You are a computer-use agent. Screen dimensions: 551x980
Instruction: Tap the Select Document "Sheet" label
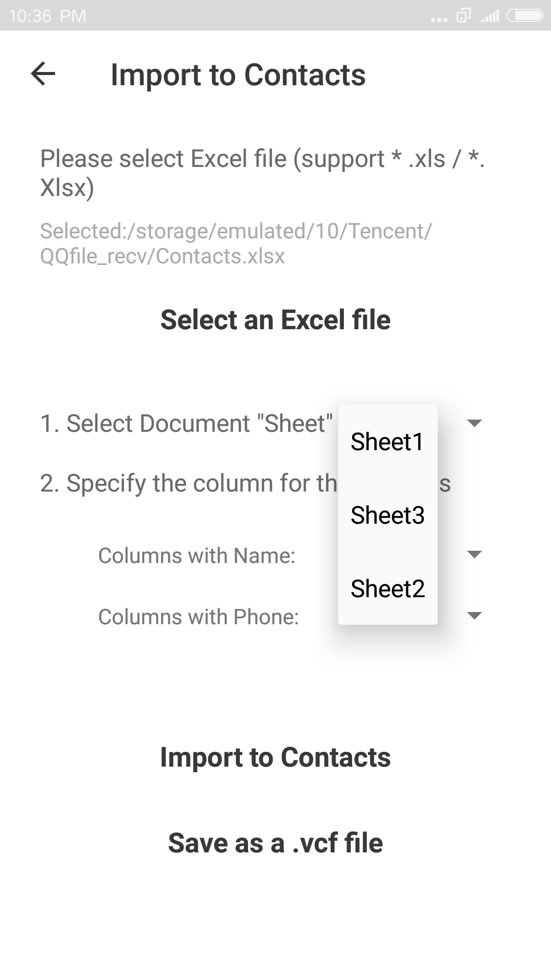tap(186, 424)
